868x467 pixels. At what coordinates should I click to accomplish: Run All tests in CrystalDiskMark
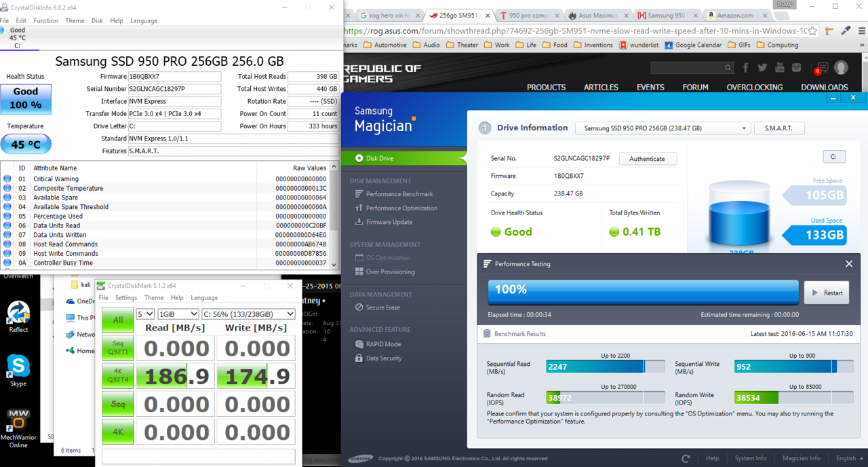point(118,320)
